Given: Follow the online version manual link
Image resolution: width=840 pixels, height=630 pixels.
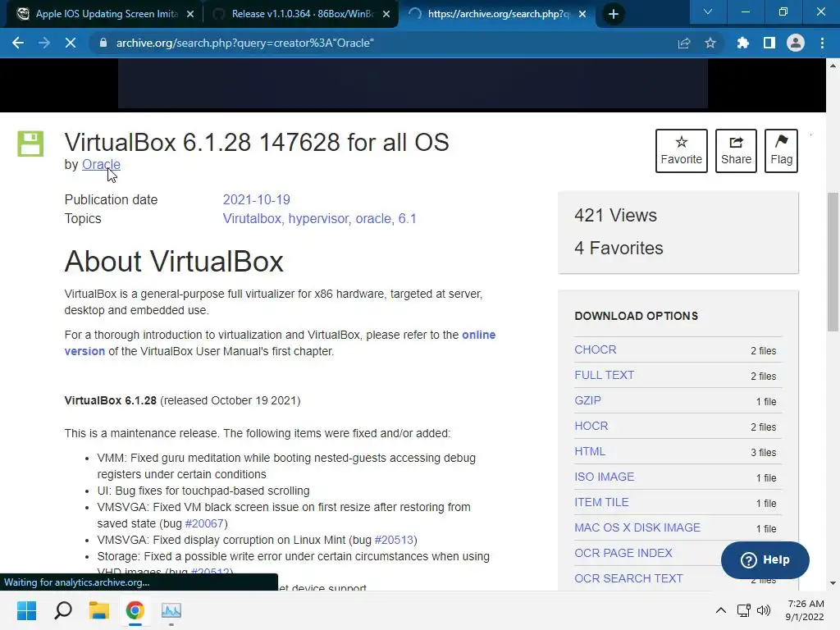Looking at the screenshot, I should coord(479,335).
